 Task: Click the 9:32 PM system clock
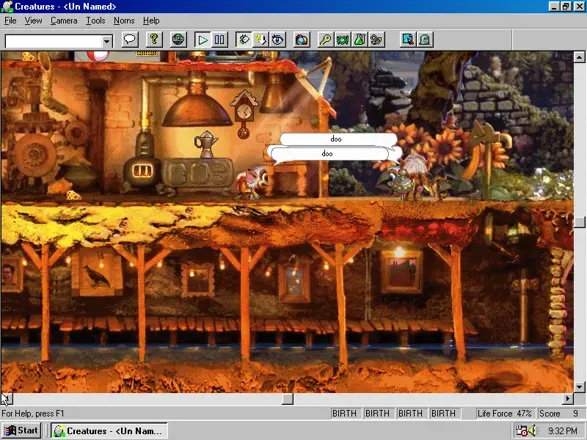pyautogui.click(x=562, y=431)
